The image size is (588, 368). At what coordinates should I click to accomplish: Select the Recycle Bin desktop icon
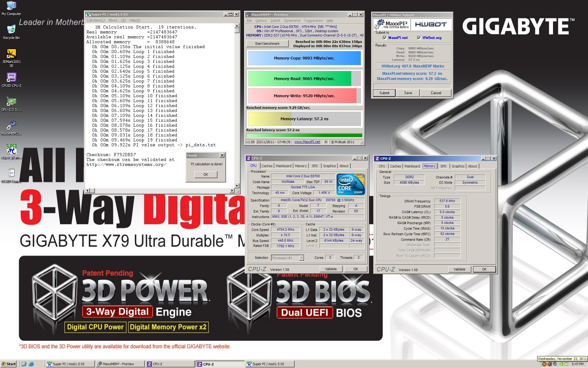click(x=11, y=32)
